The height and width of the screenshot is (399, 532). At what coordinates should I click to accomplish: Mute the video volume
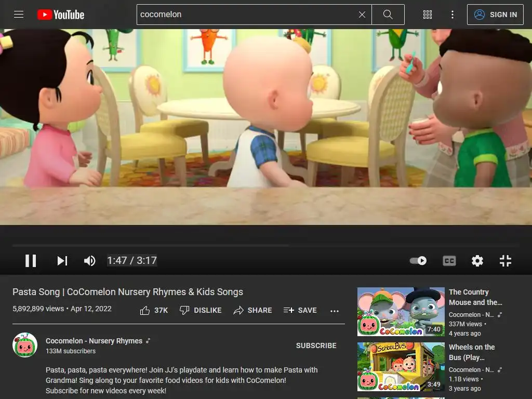tap(89, 261)
